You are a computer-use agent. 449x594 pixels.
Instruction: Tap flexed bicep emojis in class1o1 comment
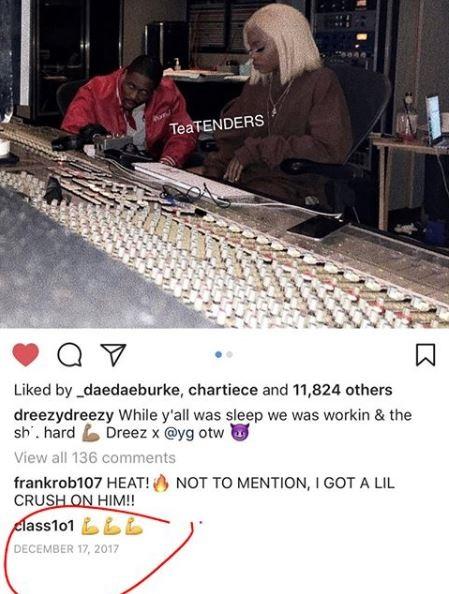[112, 526]
